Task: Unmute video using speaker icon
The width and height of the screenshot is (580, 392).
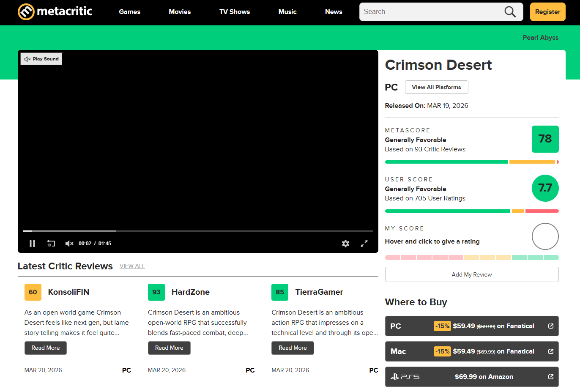Action: (x=69, y=244)
